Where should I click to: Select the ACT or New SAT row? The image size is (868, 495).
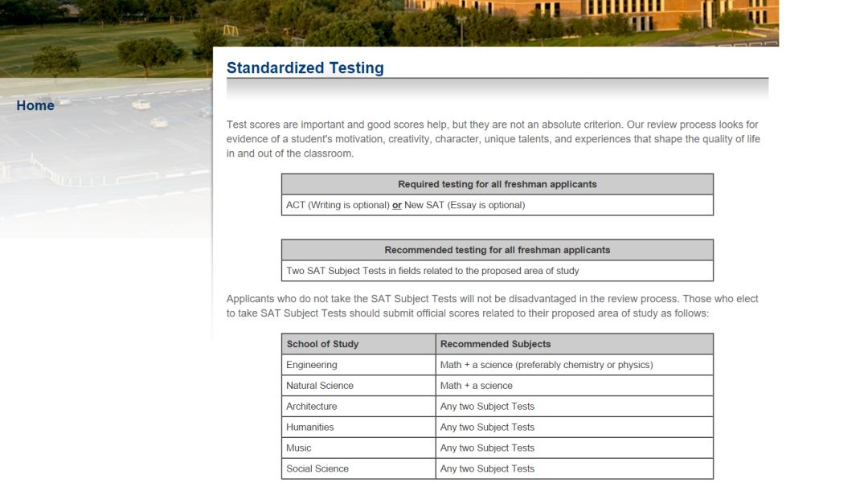(497, 205)
